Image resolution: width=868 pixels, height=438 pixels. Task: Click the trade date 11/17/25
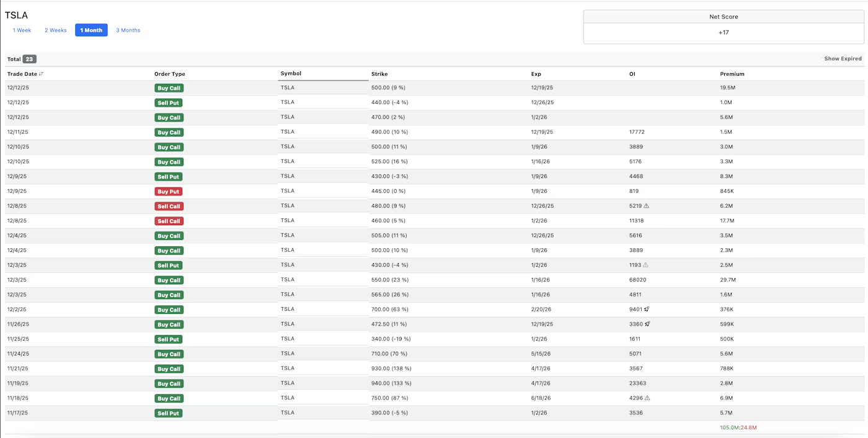pos(18,413)
